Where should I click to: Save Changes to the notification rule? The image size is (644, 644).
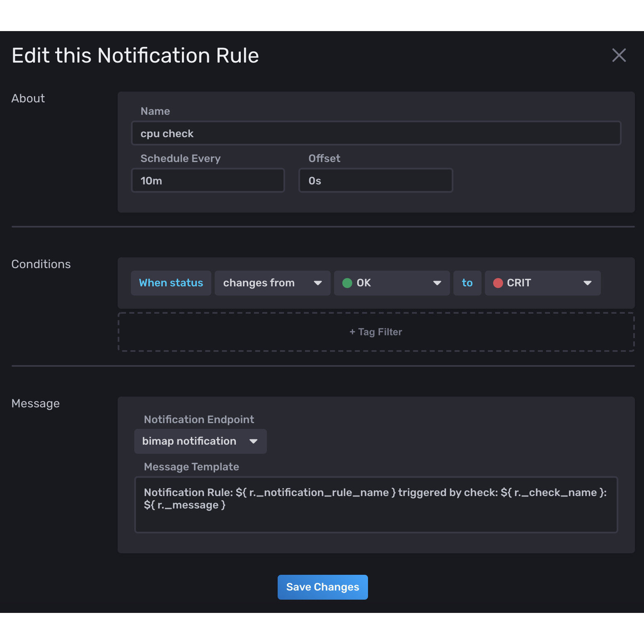point(322,587)
